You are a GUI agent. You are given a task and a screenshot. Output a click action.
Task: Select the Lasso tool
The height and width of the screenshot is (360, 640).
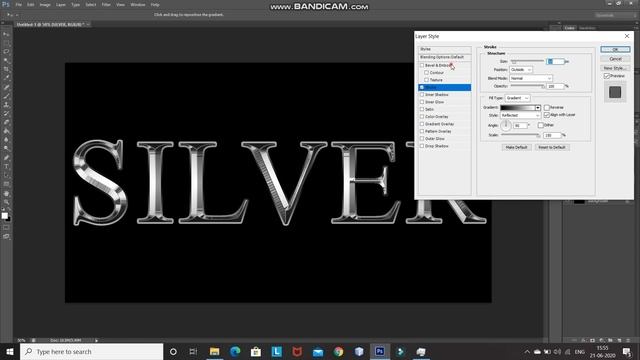[x=6, y=52]
